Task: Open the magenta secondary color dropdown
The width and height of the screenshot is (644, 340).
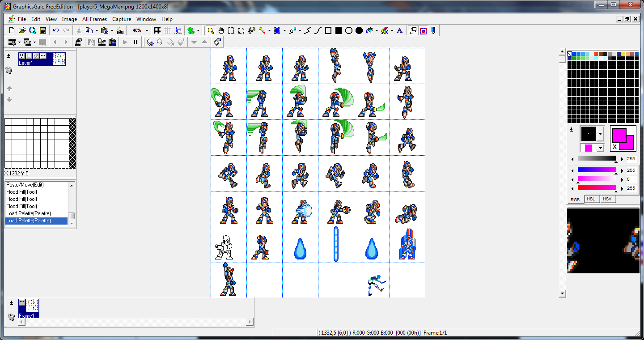Action: (601, 148)
